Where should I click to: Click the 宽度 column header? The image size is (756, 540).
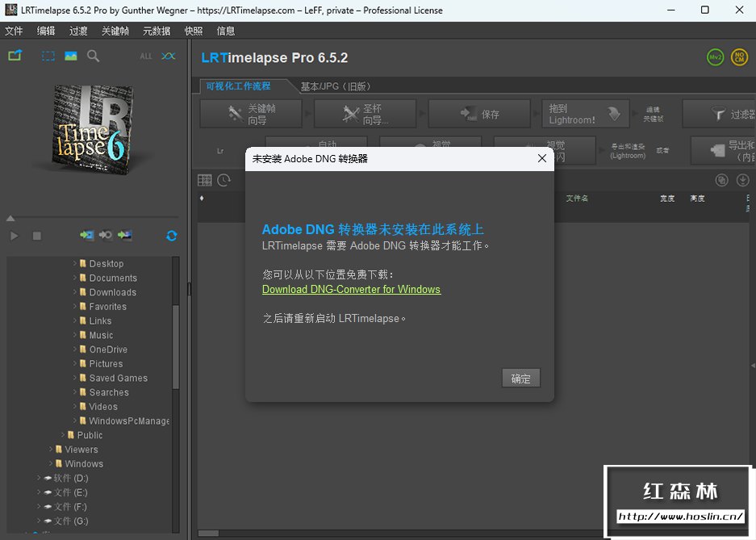click(667, 198)
